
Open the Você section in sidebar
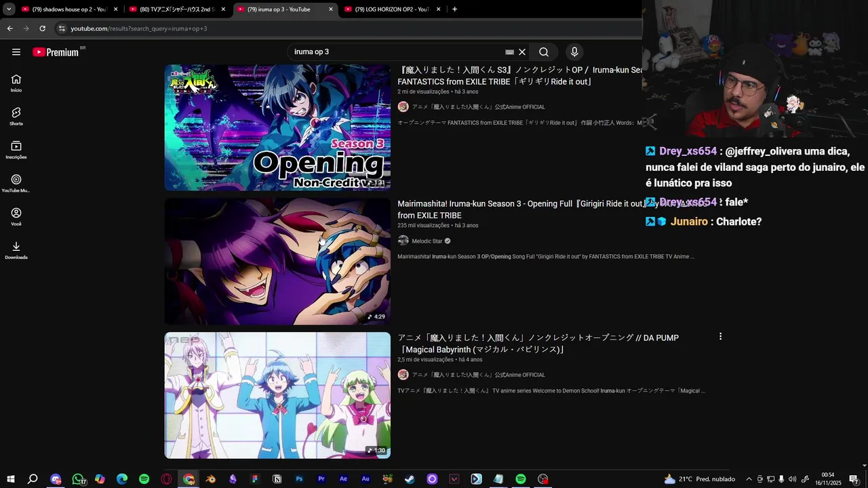[16, 216]
